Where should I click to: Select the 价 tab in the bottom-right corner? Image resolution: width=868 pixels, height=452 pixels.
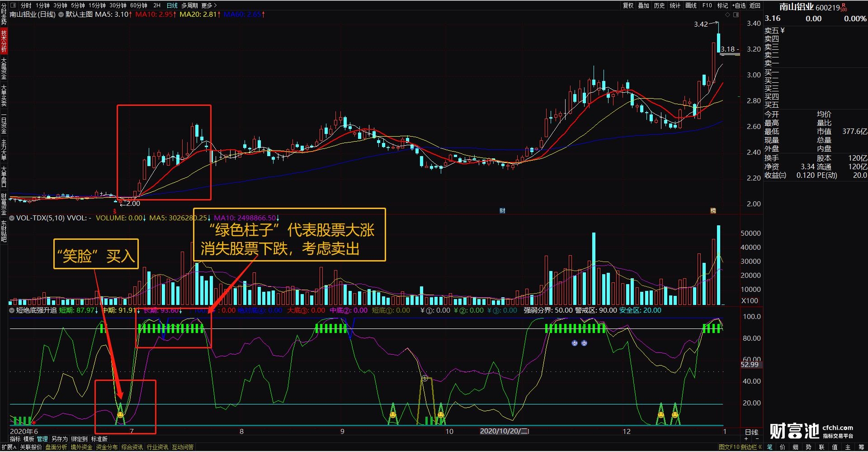tap(783, 447)
